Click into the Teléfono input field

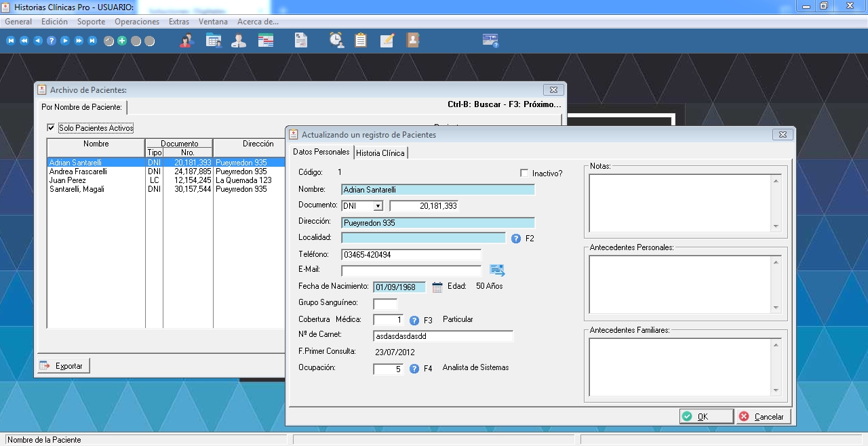411,256
